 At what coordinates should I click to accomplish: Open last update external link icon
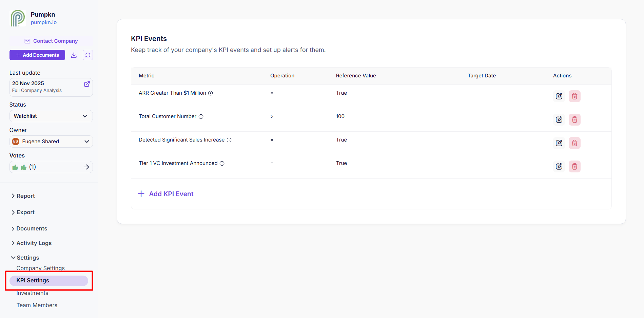pos(87,84)
